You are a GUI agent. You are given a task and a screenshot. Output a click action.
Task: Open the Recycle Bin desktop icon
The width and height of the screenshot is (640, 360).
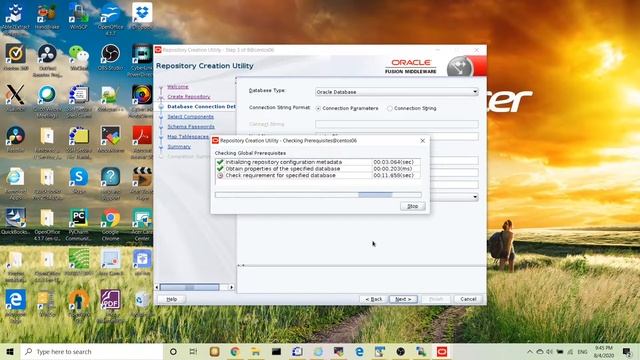(x=142, y=303)
